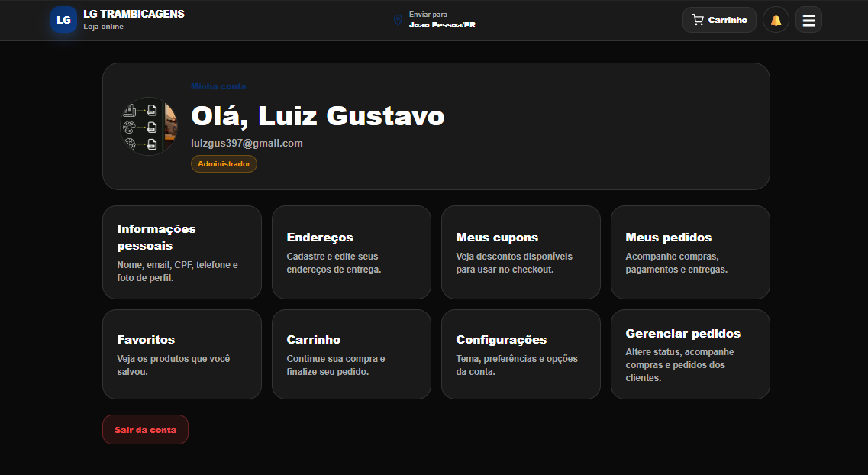The image size is (868, 475).
Task: Open the Meus cupons card
Action: (x=521, y=253)
